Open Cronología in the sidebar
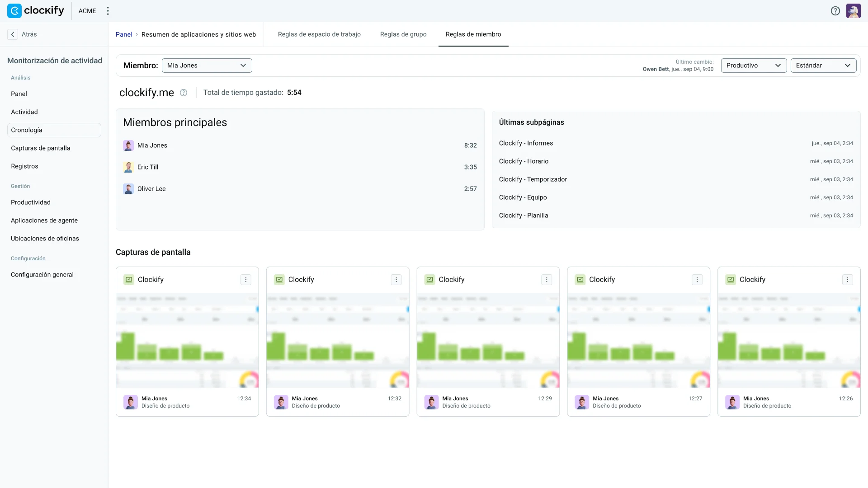Image resolution: width=868 pixels, height=488 pixels. click(54, 130)
